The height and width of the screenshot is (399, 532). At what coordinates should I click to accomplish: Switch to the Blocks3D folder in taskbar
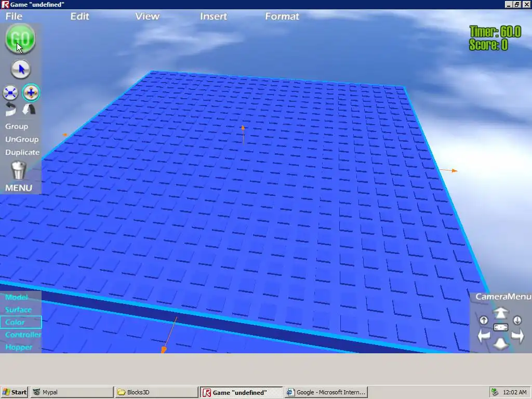coord(156,392)
